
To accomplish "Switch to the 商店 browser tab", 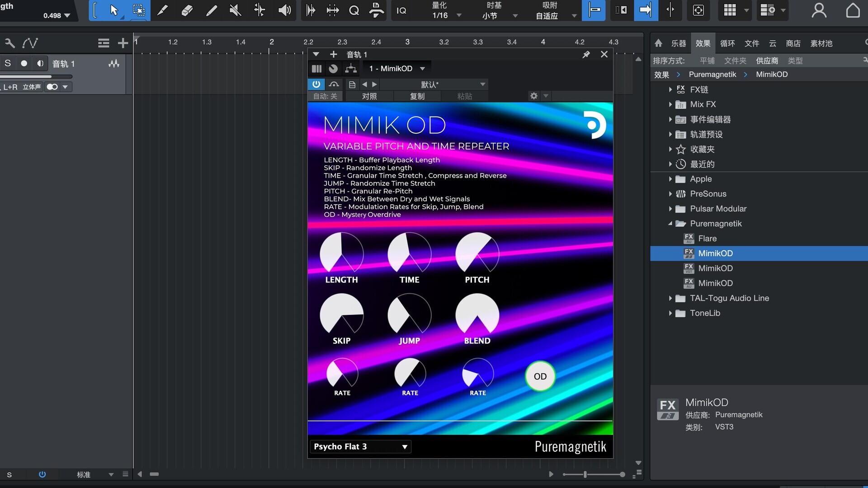I will point(793,43).
